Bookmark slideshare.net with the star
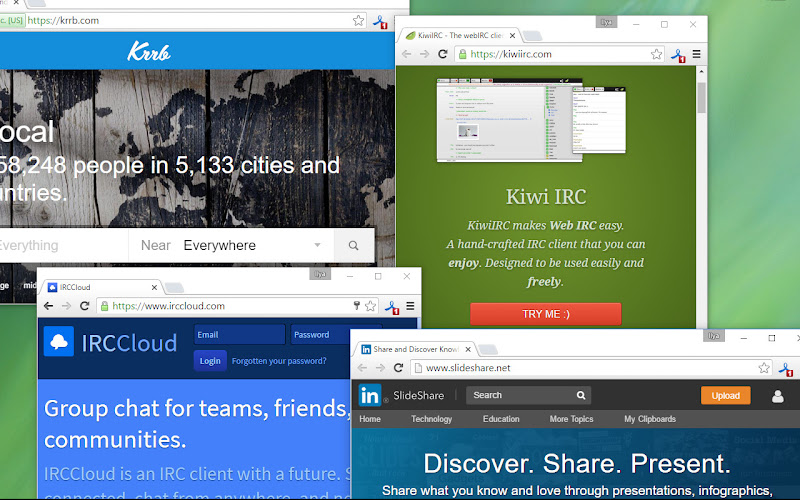This screenshot has height=500, width=800. [x=764, y=367]
